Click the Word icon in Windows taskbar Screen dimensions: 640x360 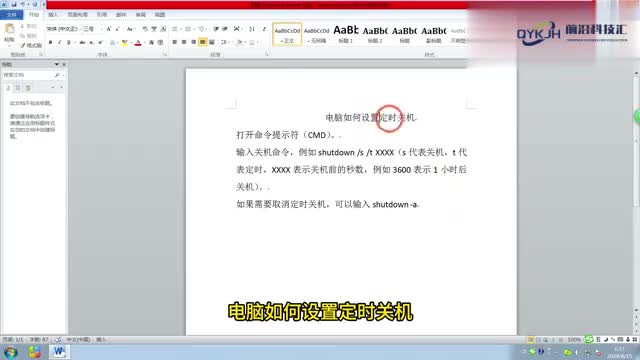pyautogui.click(x=59, y=352)
